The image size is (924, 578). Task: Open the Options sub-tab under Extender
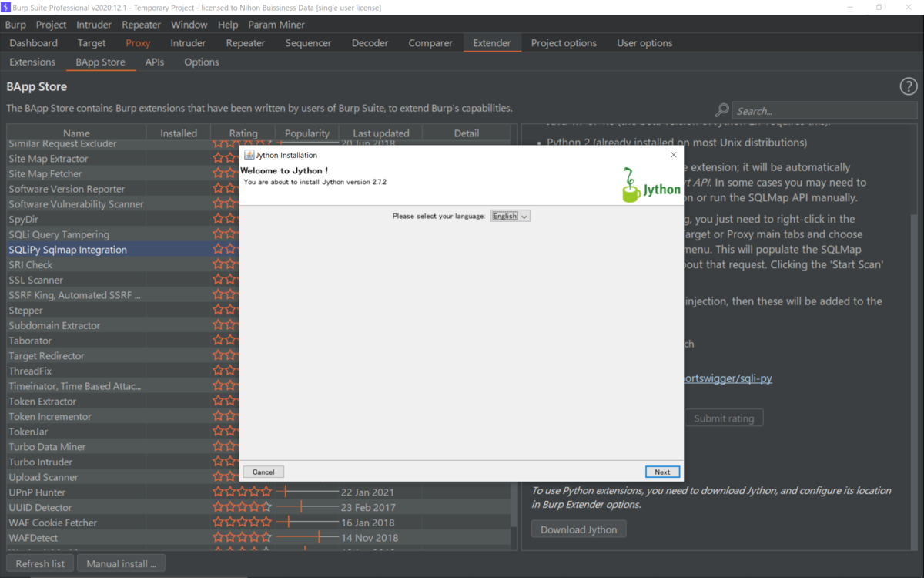click(202, 62)
